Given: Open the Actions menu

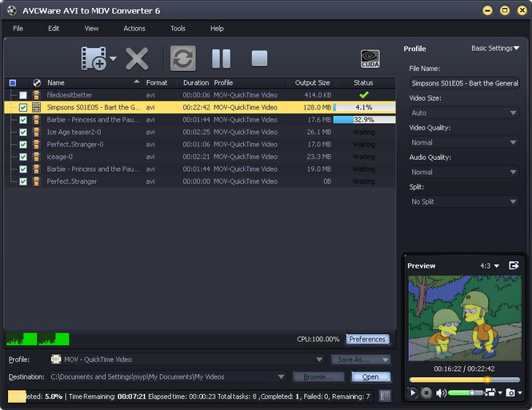Looking at the screenshot, I should pyautogui.click(x=134, y=29).
